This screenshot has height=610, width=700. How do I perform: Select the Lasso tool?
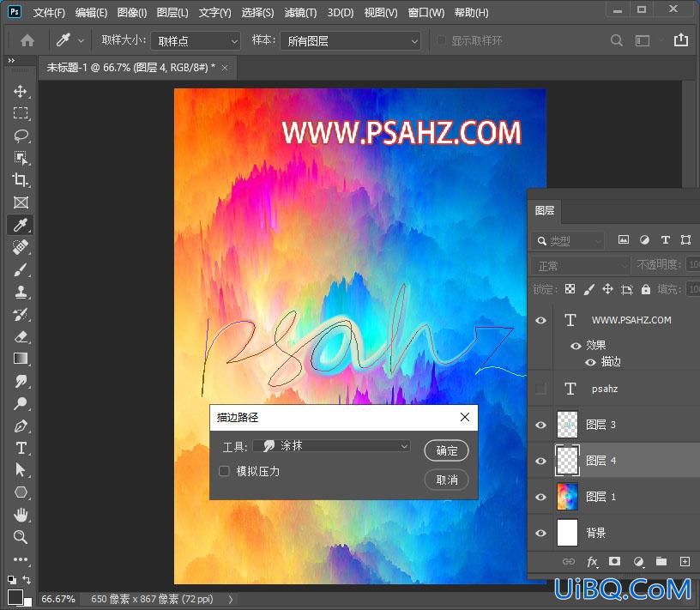(x=20, y=136)
